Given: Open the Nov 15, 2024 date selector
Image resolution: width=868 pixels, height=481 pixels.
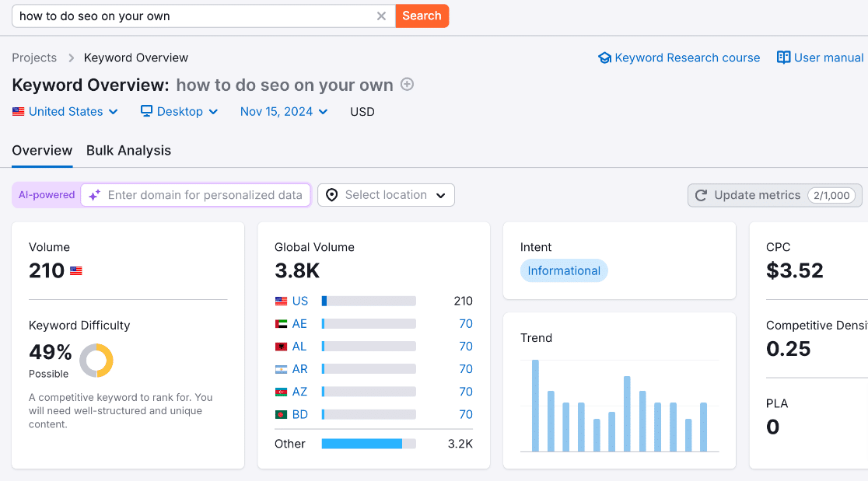Looking at the screenshot, I should pos(283,111).
